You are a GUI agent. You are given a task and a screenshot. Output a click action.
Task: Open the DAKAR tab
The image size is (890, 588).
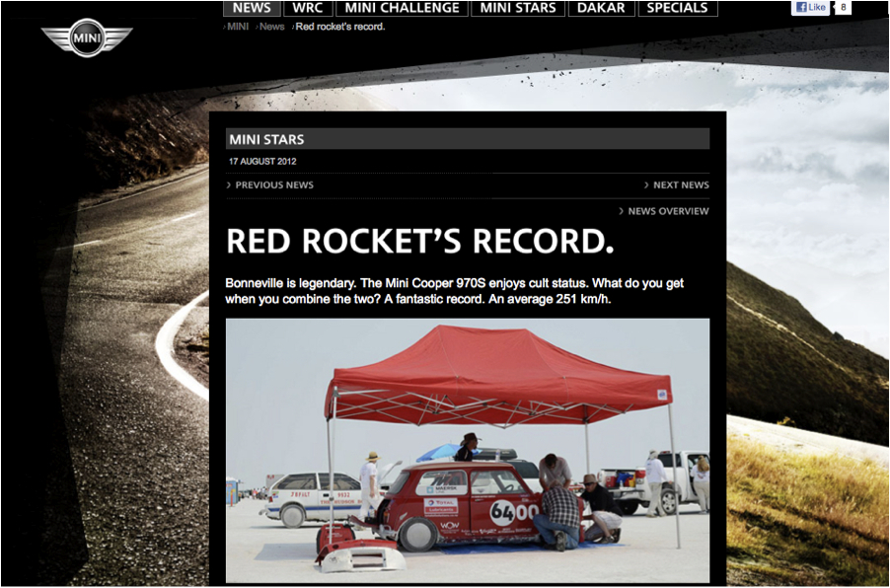pyautogui.click(x=601, y=8)
